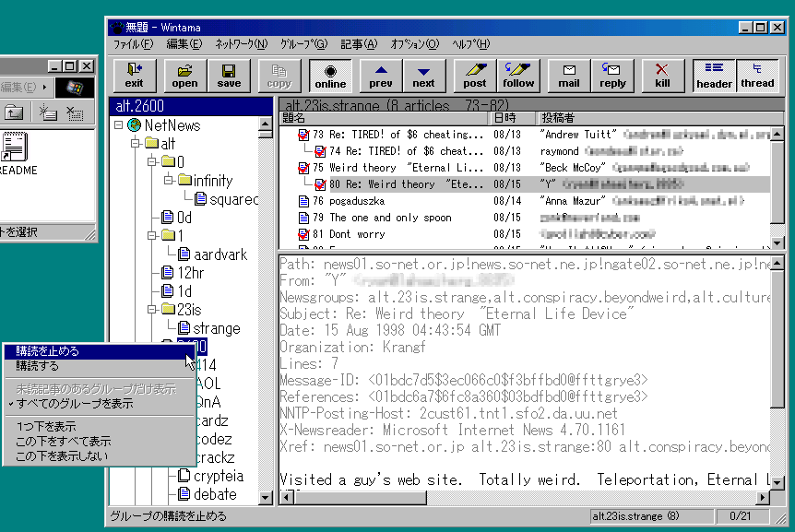Click the article body horizontal scrollbar thumb

click(360, 498)
